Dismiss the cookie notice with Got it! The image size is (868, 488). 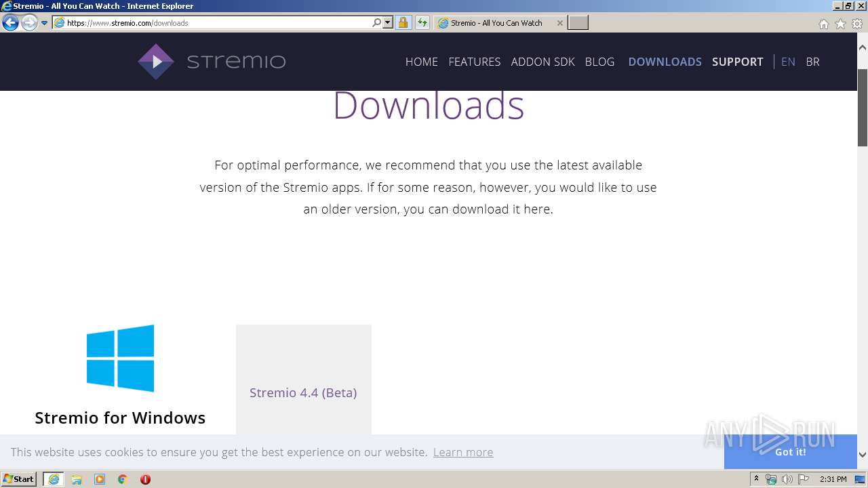click(790, 452)
